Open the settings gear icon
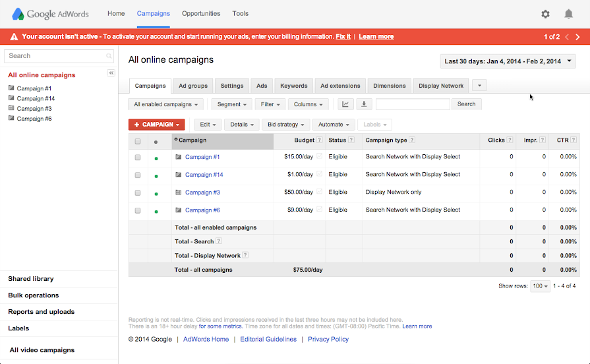 (x=545, y=14)
